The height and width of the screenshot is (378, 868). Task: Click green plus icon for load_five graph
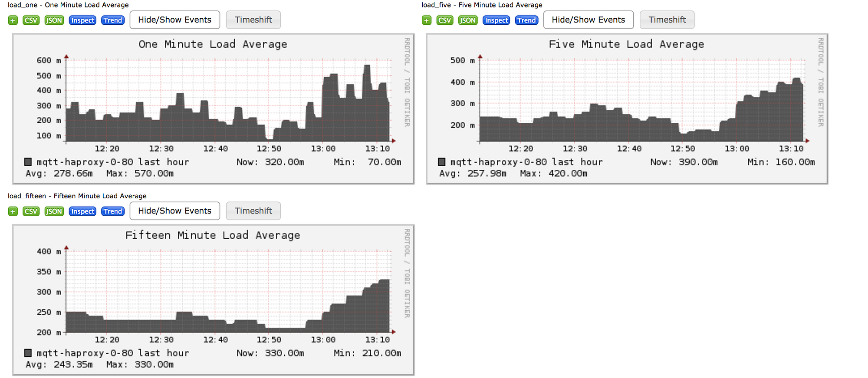point(427,20)
